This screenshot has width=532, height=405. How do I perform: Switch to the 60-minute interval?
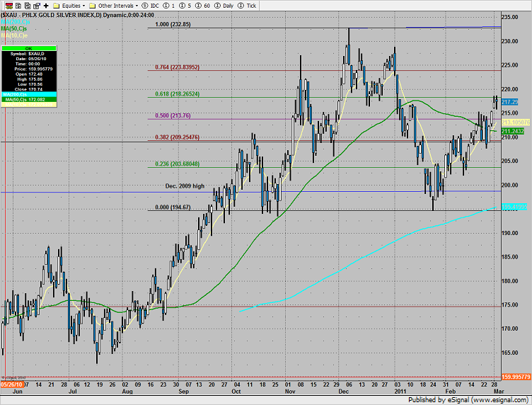[x=202, y=6]
